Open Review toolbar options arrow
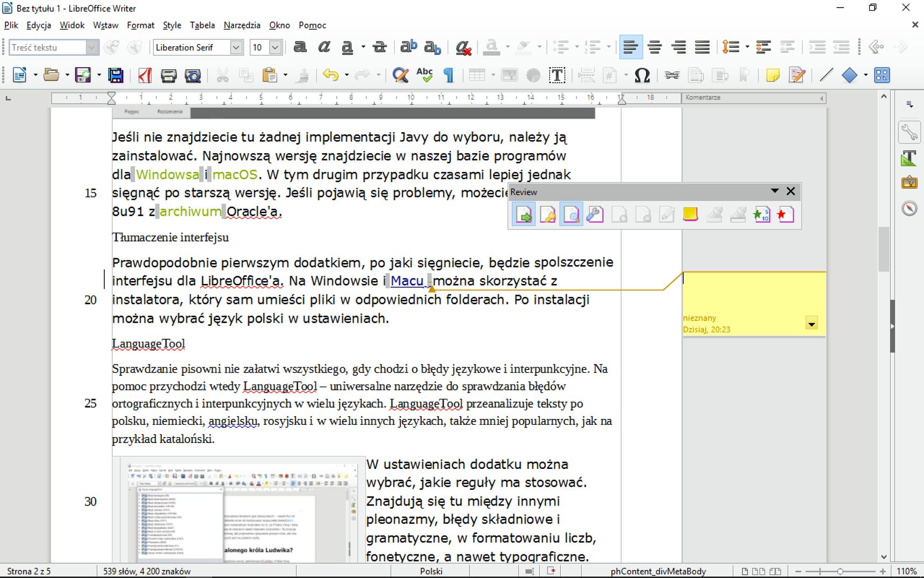 (775, 191)
